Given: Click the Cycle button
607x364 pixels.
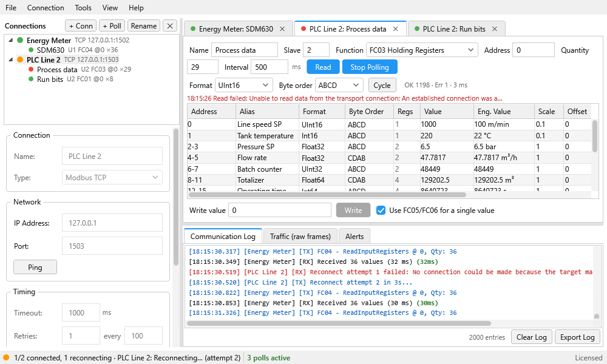Looking at the screenshot, I should [382, 86].
